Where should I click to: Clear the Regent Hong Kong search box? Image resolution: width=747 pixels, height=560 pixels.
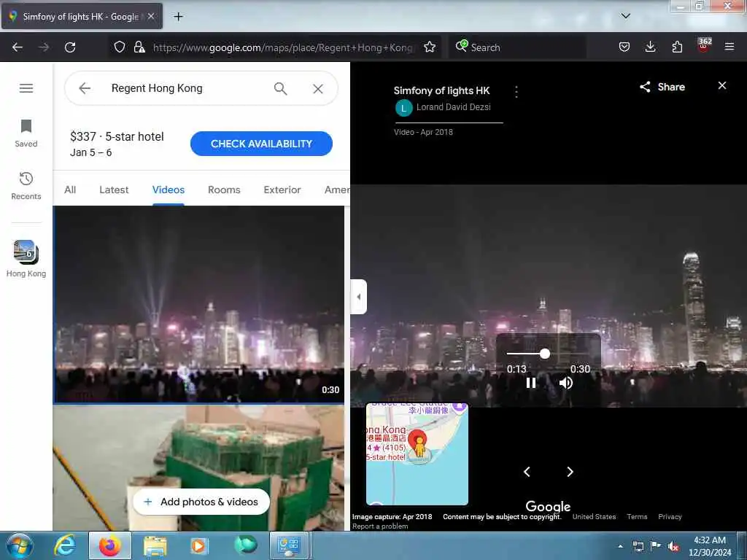coord(318,88)
